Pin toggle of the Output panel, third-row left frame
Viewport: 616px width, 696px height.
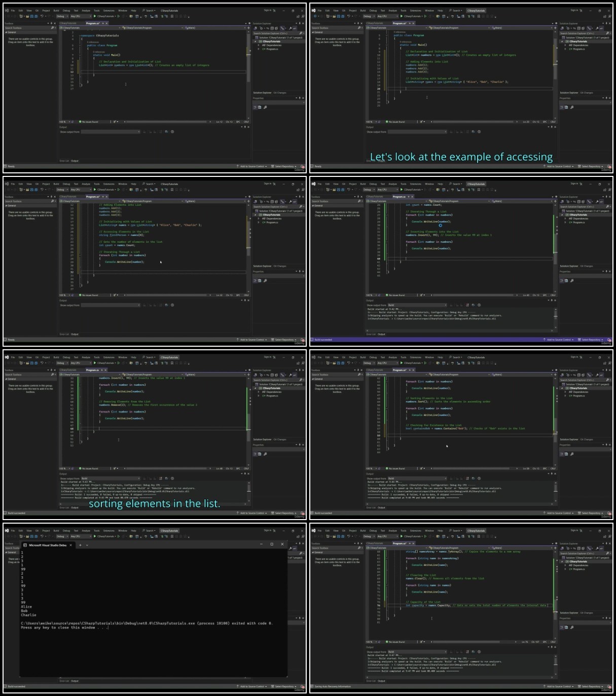[x=245, y=474]
